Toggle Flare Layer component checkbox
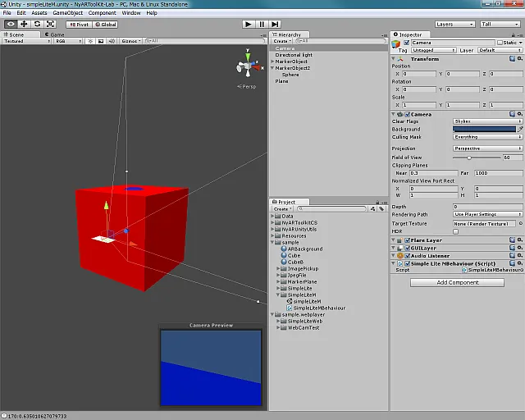 (407, 240)
